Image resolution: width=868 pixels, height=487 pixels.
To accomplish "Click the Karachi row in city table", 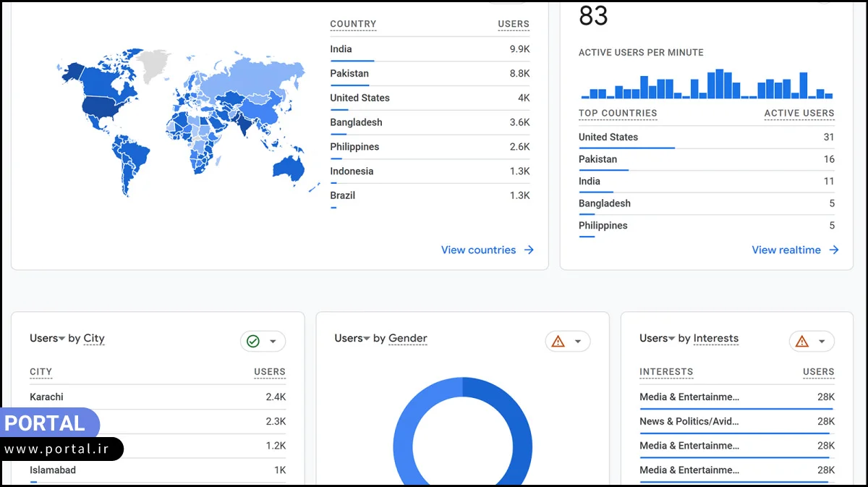I will (x=157, y=397).
